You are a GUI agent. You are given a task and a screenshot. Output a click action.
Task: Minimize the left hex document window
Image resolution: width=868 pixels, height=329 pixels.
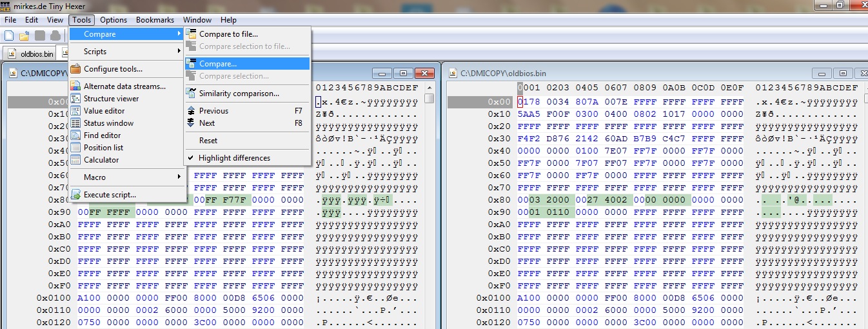pos(383,73)
